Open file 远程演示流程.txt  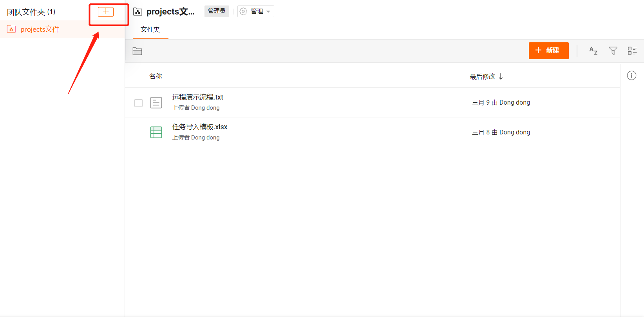[197, 97]
